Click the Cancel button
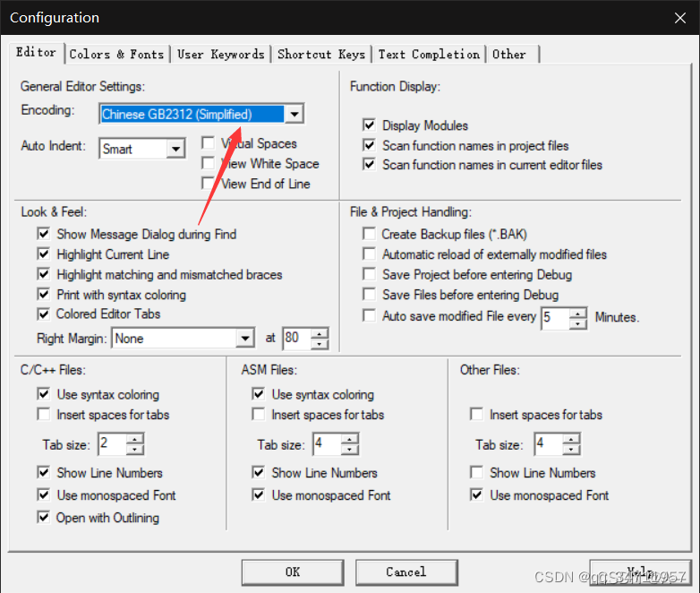This screenshot has width=700, height=593. pyautogui.click(x=406, y=572)
